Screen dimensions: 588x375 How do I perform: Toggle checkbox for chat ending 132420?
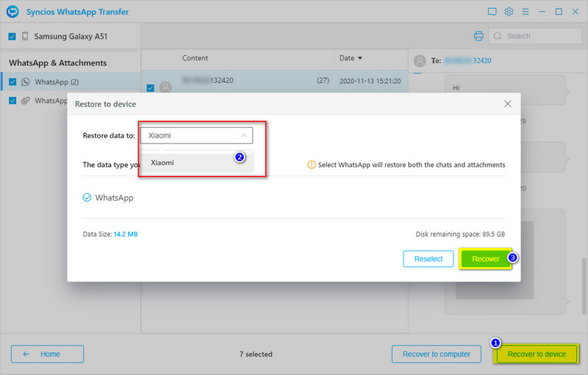tap(151, 87)
